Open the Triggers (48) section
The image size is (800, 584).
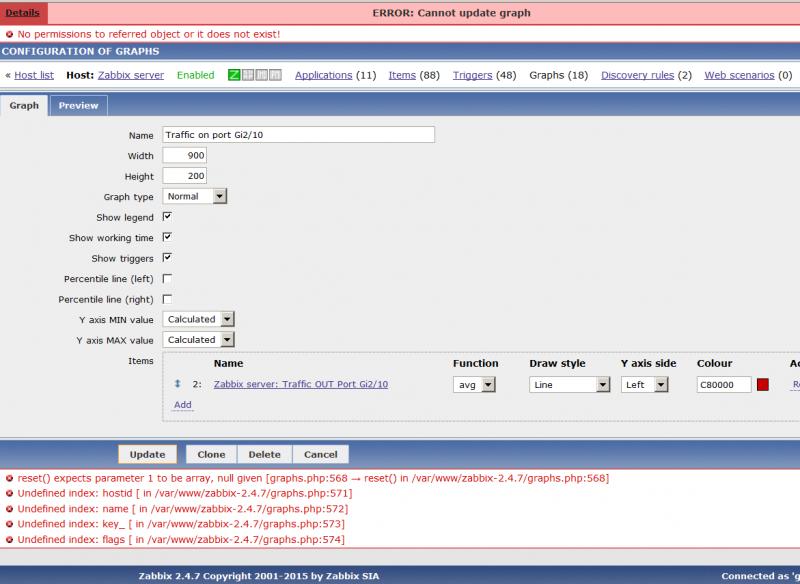[472, 75]
